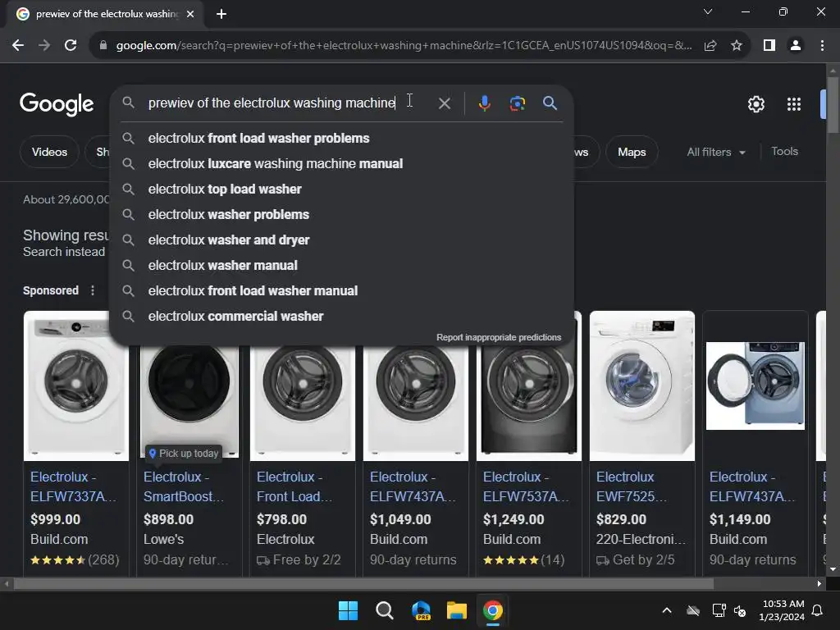Open Windows taskbar Search
Screen dimensions: 840x630
(x=384, y=610)
